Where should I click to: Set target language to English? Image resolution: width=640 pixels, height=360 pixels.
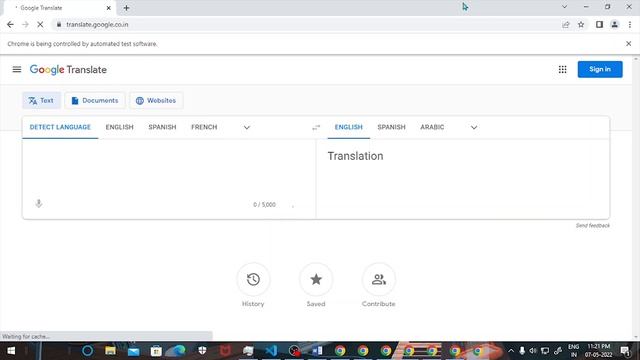(x=349, y=127)
